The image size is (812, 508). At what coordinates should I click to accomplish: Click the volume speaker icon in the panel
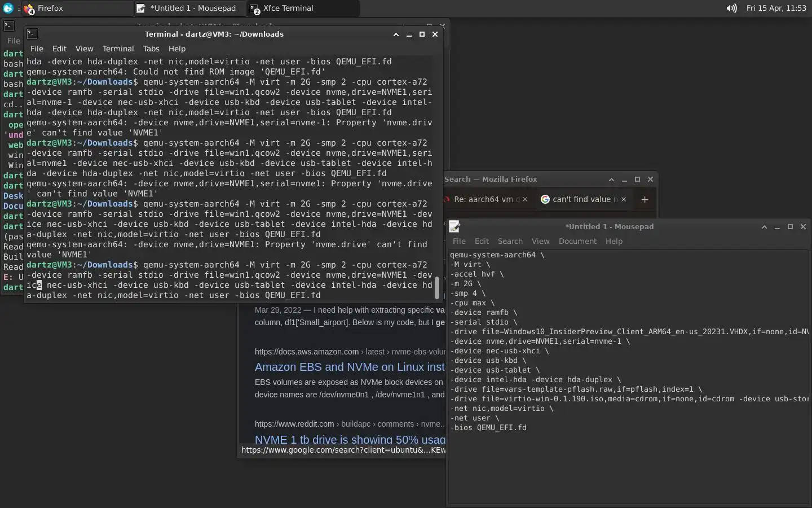pos(731,8)
